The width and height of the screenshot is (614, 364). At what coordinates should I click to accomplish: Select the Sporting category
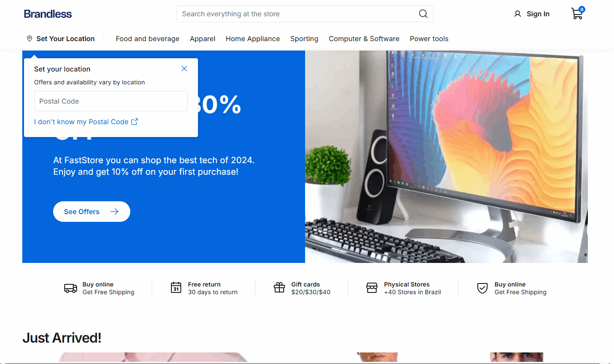(x=304, y=39)
